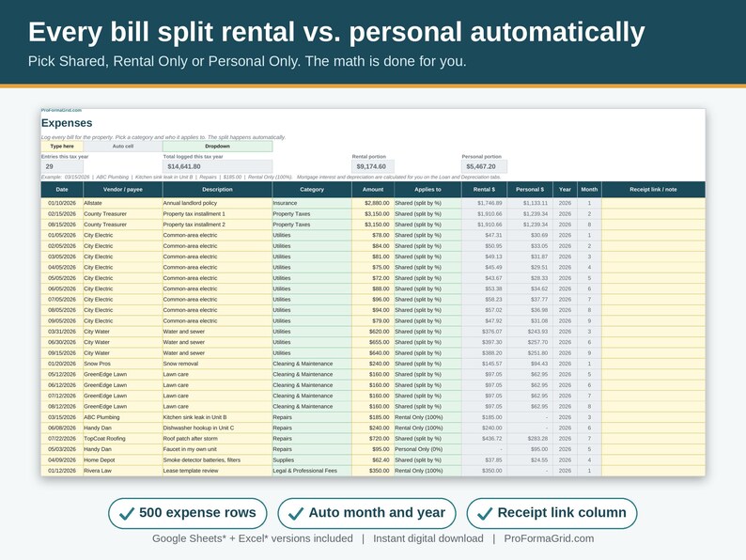Select the $2,880.00 amount cell
The image size is (746, 560).
pyautogui.click(x=373, y=203)
